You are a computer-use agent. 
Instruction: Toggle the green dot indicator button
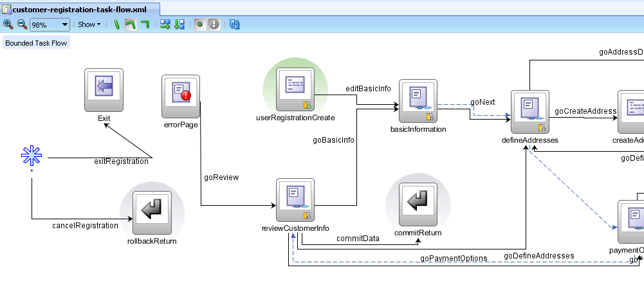[x=200, y=24]
